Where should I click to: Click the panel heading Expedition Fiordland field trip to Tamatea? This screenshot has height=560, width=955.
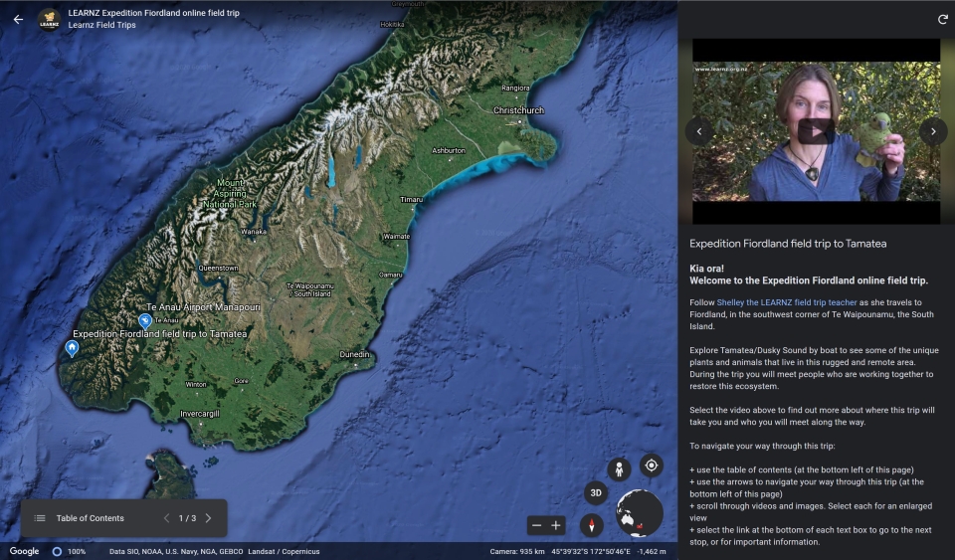(x=788, y=244)
